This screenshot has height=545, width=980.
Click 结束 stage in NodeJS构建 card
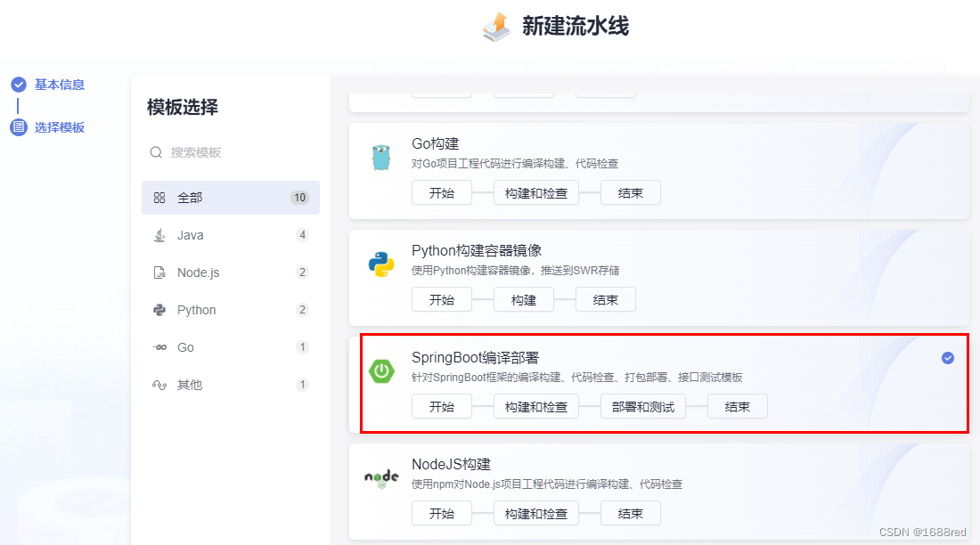pos(631,514)
